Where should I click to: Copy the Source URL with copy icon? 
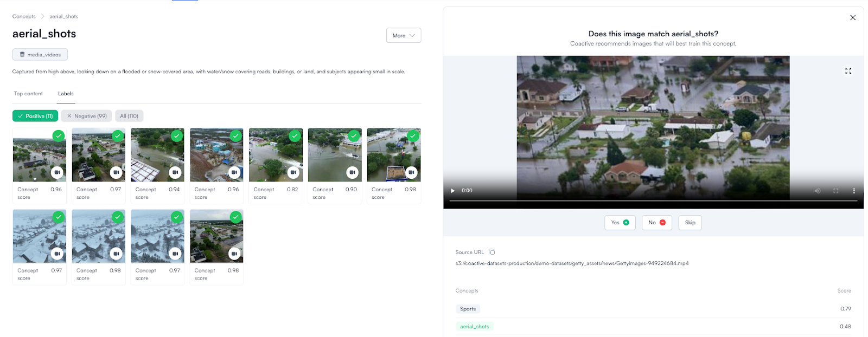coord(492,252)
